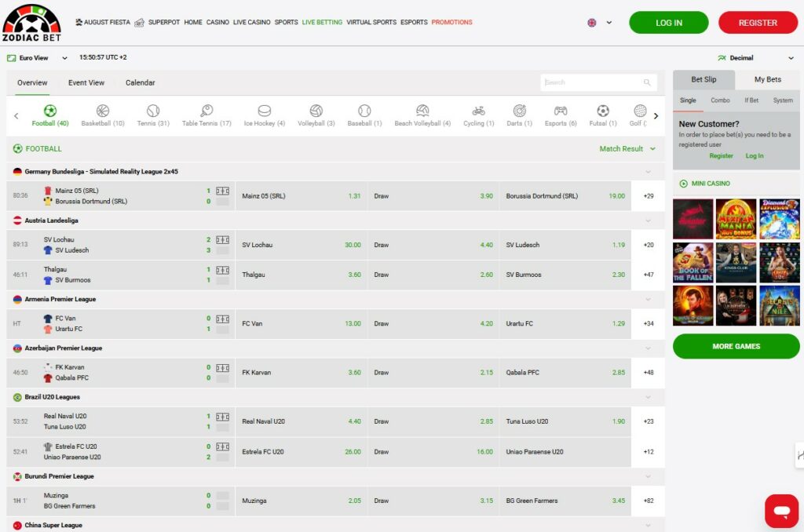Bet on Draw at 4.40 for SV Lochau match
This screenshot has width=804, height=532.
coord(433,245)
